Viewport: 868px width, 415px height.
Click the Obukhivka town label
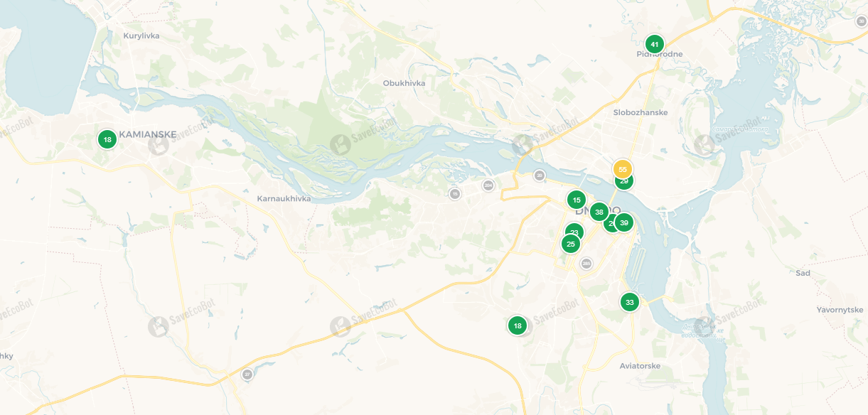(x=404, y=83)
